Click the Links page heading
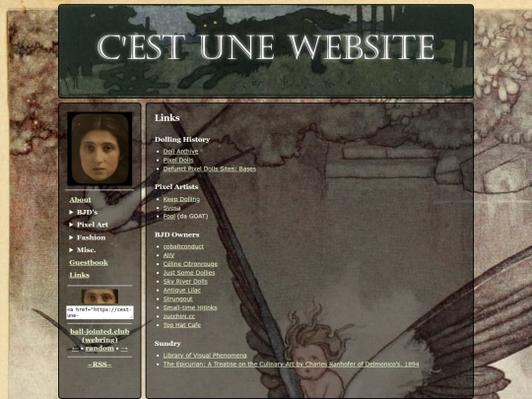 pos(166,118)
